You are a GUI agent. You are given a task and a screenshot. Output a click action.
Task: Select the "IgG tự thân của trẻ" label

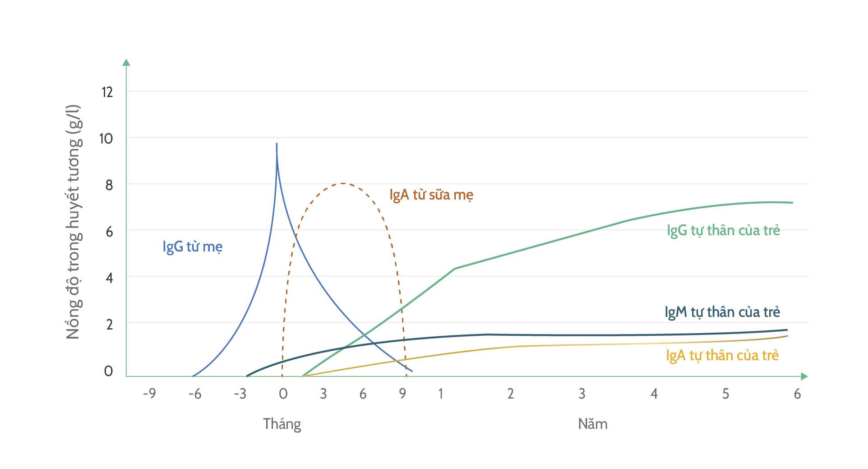tap(723, 230)
